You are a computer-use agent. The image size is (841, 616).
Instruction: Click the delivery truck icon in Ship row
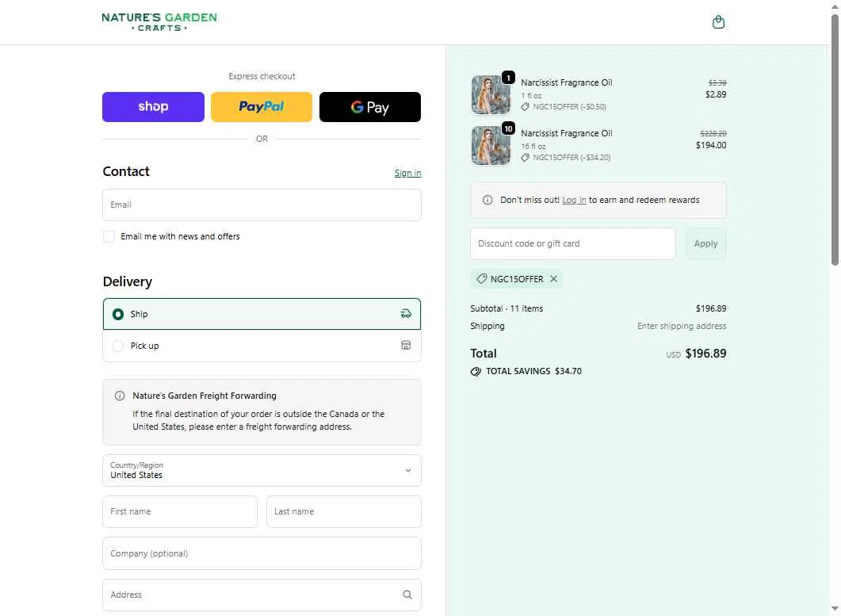tap(406, 314)
